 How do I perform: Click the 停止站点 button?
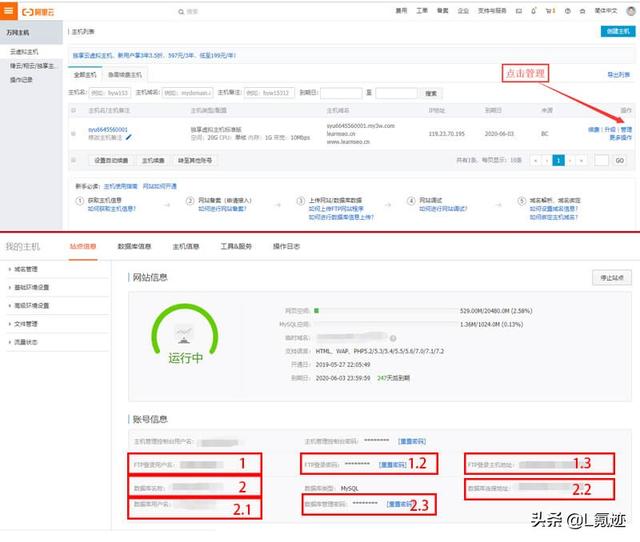click(612, 278)
